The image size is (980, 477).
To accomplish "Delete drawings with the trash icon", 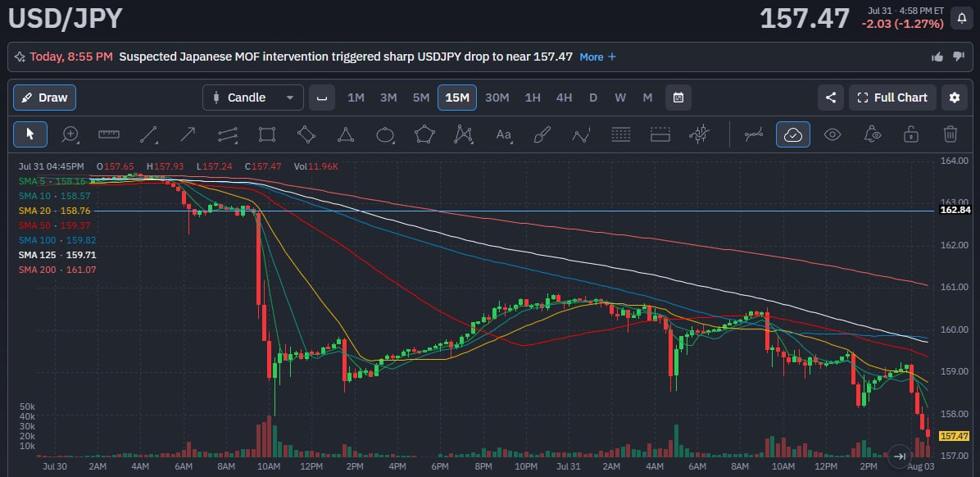I will (951, 134).
